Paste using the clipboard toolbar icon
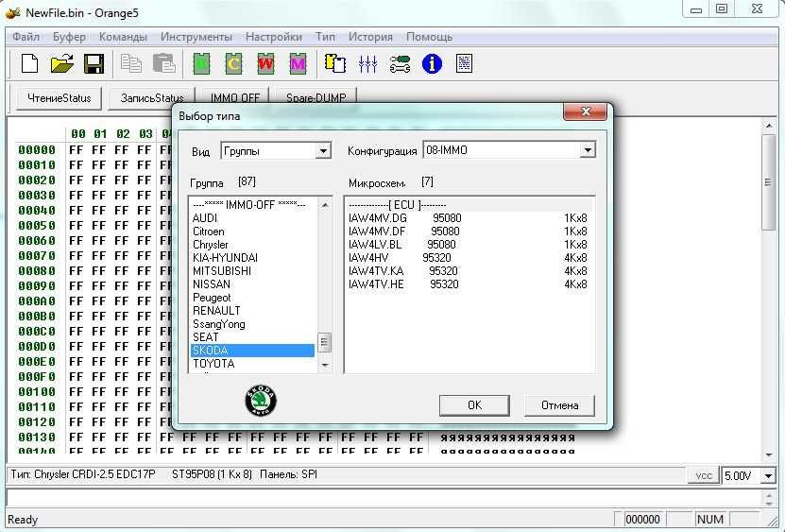 (163, 64)
